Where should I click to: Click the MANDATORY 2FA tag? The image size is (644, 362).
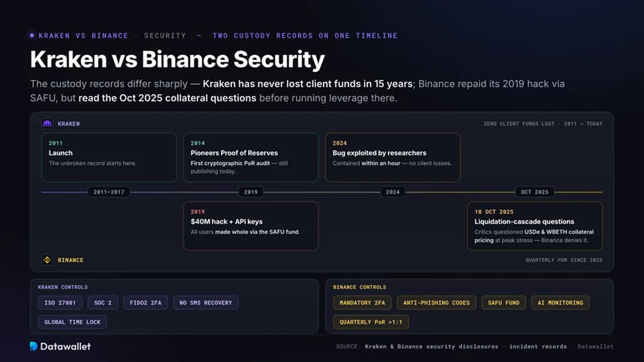click(362, 303)
